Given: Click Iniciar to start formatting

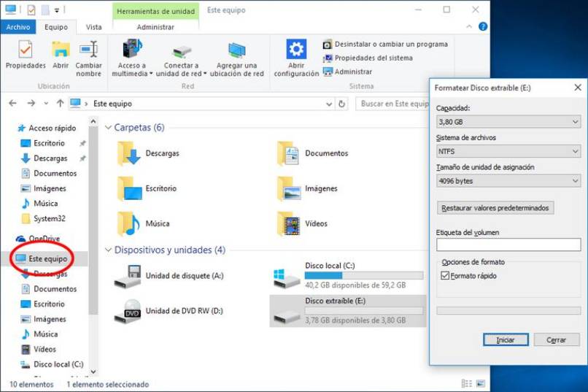Looking at the screenshot, I should [506, 340].
